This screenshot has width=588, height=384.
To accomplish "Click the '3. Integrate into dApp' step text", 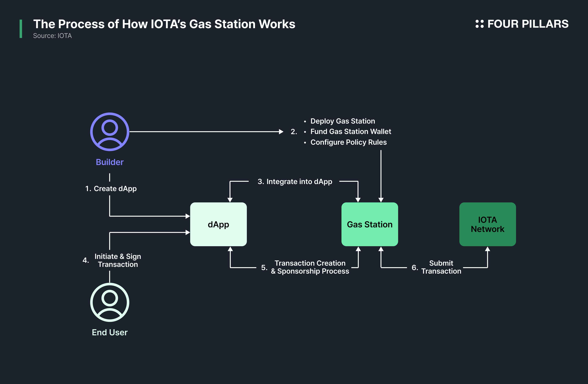I will coord(295,182).
